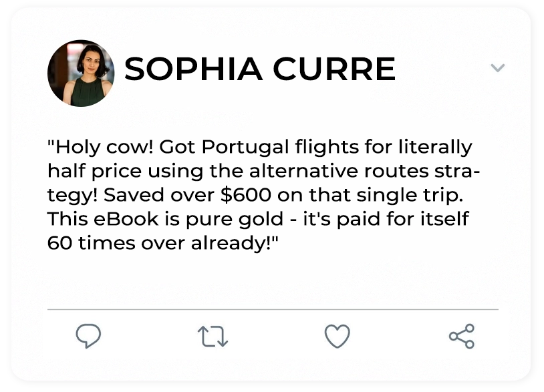Click the SOPHIA CURRE name heading
This screenshot has height=392, width=544.
click(x=260, y=69)
